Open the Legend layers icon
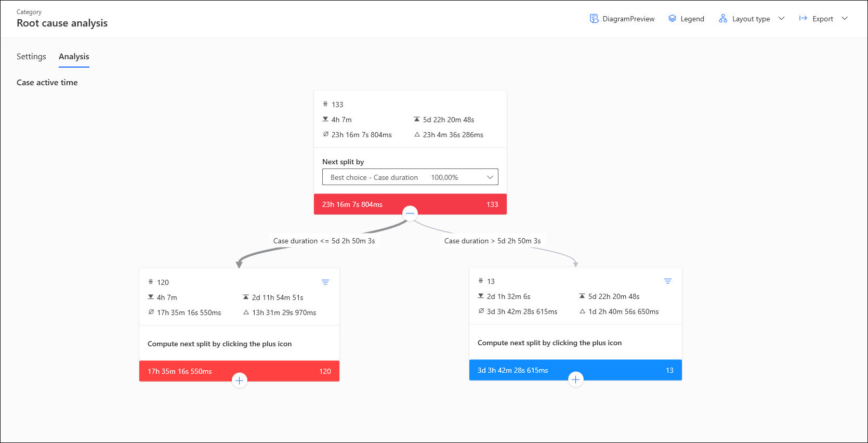This screenshot has width=868, height=443. click(x=672, y=19)
